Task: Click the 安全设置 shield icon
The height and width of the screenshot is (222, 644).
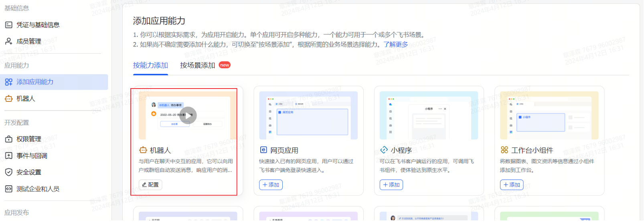Action: coord(8,172)
